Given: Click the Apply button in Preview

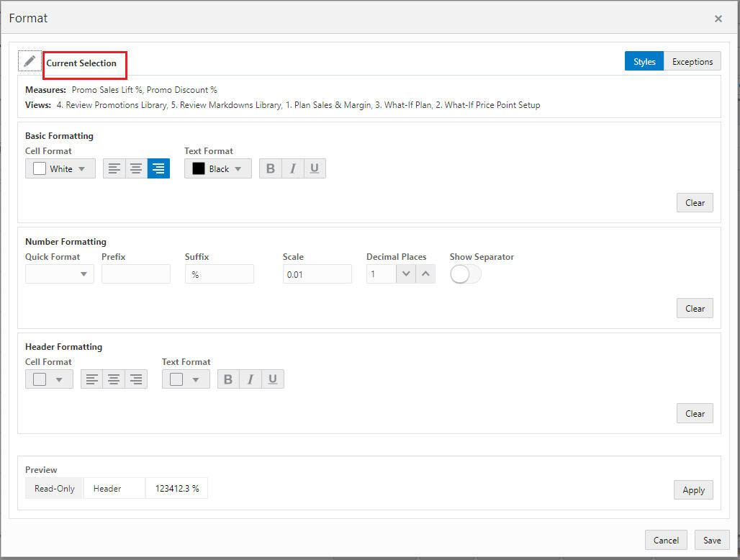Looking at the screenshot, I should [693, 489].
